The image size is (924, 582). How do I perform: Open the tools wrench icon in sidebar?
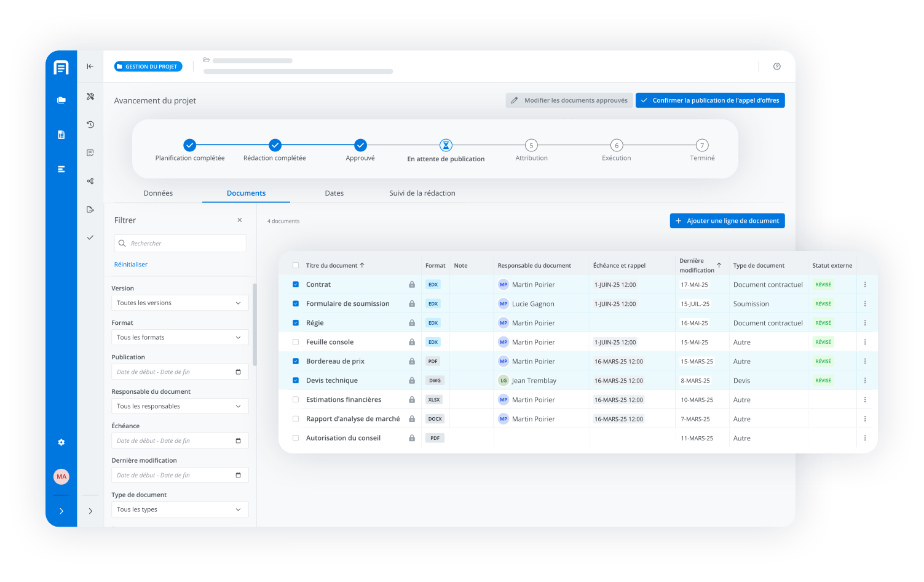(90, 97)
